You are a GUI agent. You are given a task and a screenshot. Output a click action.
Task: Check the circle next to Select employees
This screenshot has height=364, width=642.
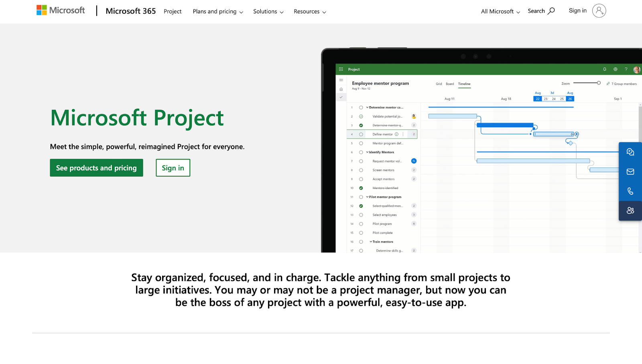[x=360, y=215]
